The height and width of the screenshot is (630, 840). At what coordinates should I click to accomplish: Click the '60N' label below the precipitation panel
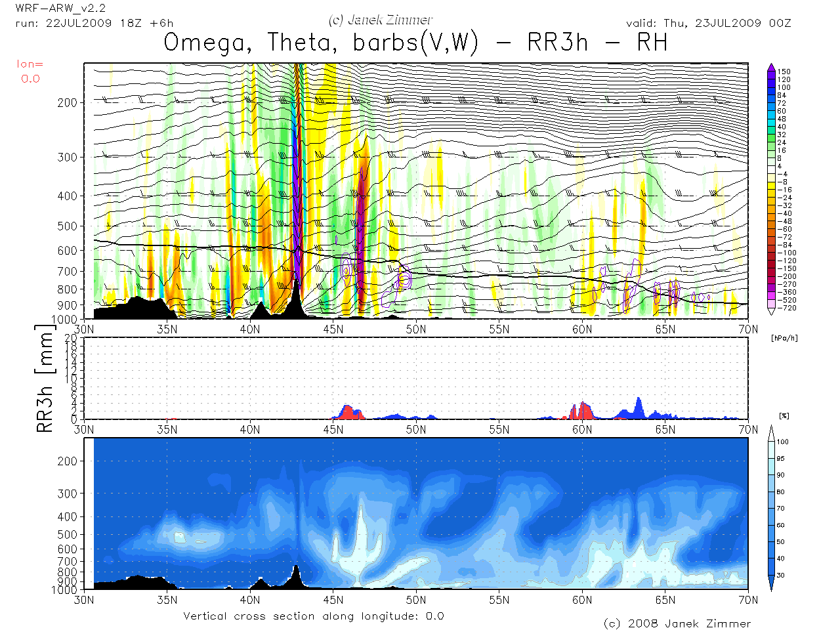[x=582, y=429]
